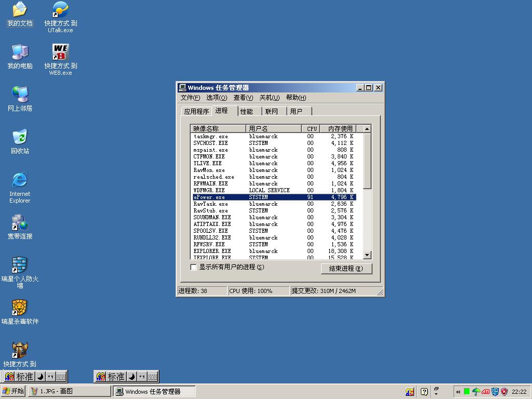Click the red security alert shield tray icon

coord(504,392)
